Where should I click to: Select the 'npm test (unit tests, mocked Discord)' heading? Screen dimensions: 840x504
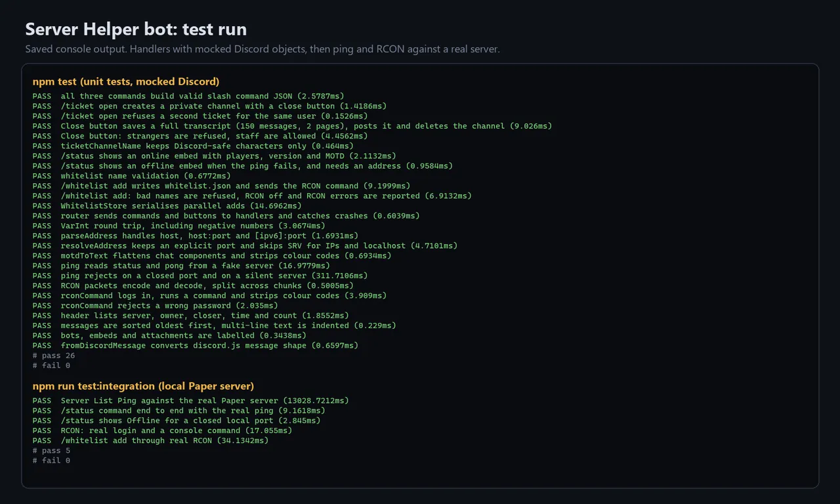(x=126, y=81)
